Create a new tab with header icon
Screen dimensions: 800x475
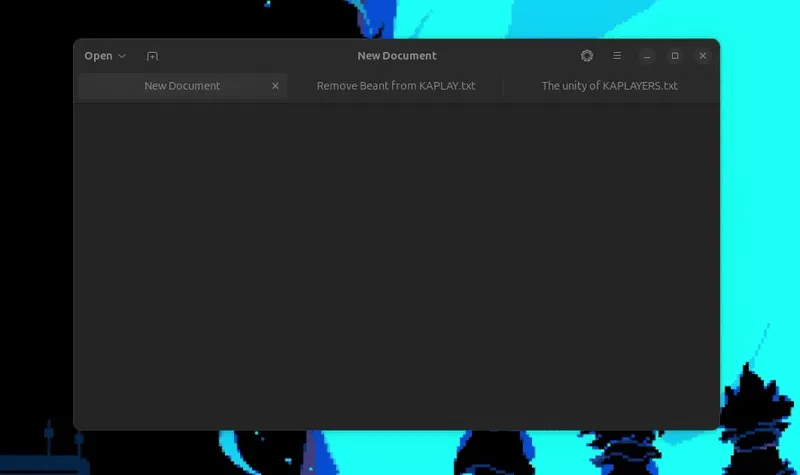152,56
